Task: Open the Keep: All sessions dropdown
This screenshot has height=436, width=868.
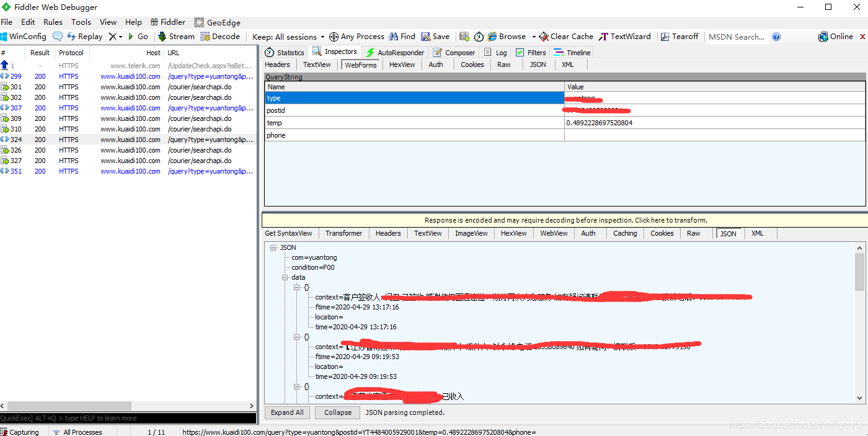Action: click(x=288, y=37)
